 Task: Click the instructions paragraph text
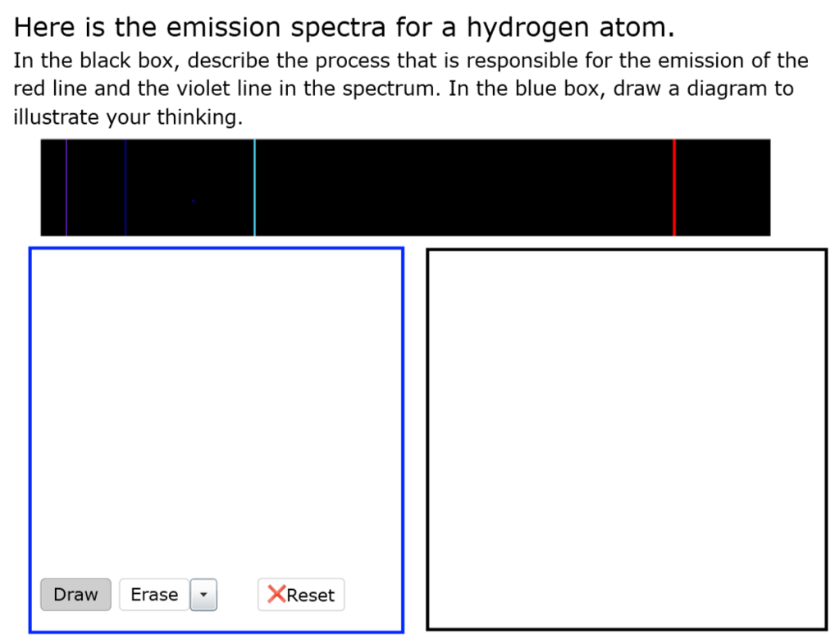click(410, 88)
